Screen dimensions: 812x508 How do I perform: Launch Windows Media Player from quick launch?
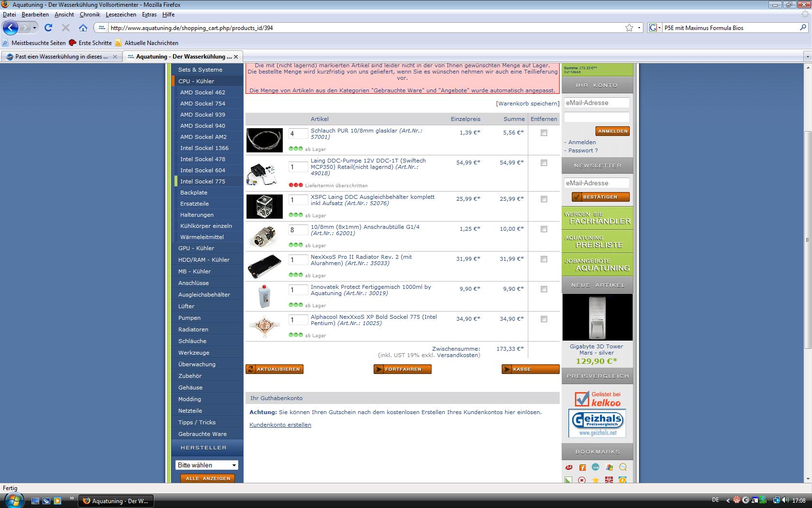pos(58,501)
